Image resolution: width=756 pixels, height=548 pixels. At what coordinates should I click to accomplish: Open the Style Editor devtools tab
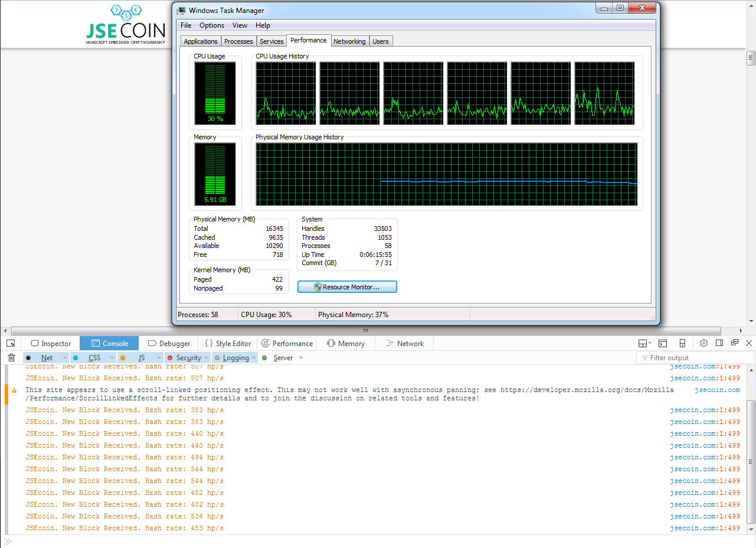click(228, 343)
